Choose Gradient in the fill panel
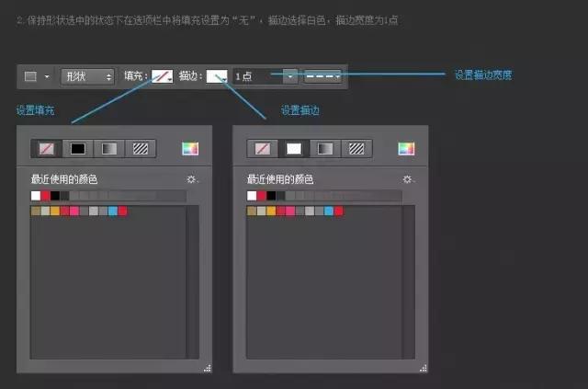 click(109, 149)
